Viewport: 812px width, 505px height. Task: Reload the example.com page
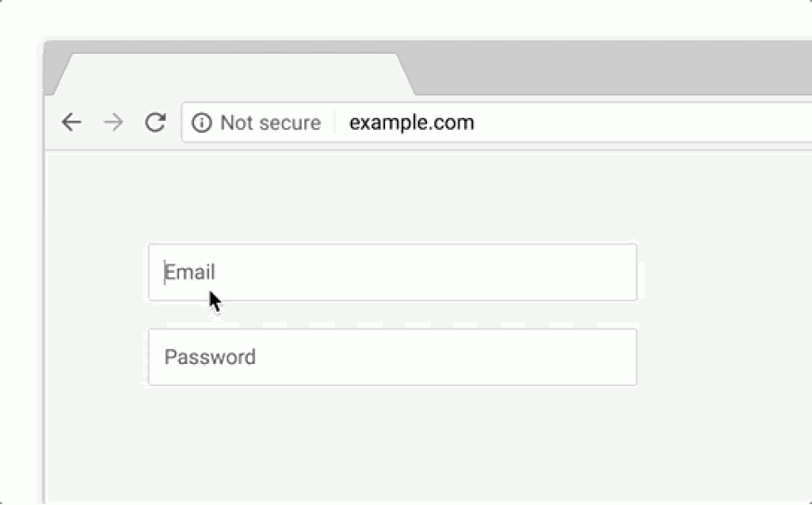(155, 123)
